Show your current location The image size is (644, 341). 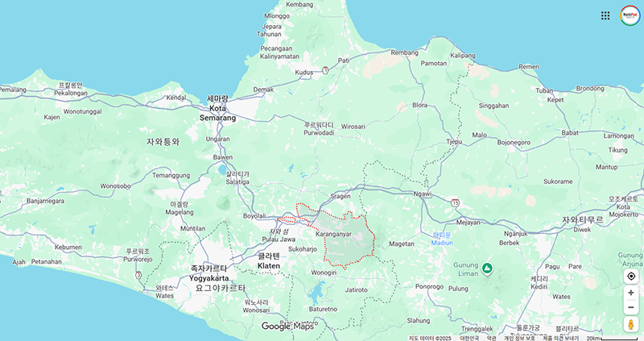point(631,277)
